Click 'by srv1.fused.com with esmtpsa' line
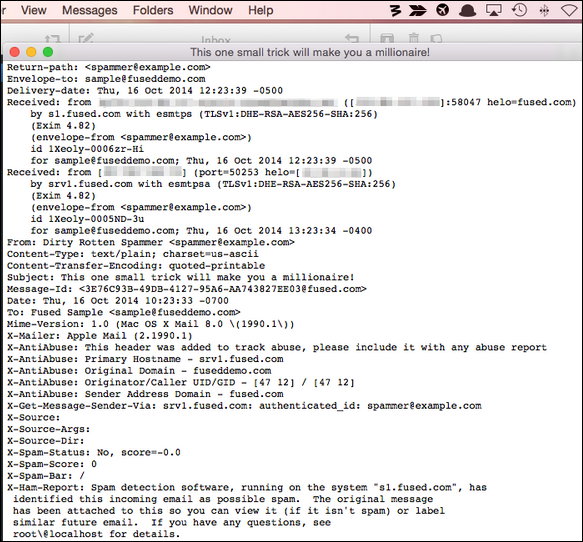 pos(213,184)
